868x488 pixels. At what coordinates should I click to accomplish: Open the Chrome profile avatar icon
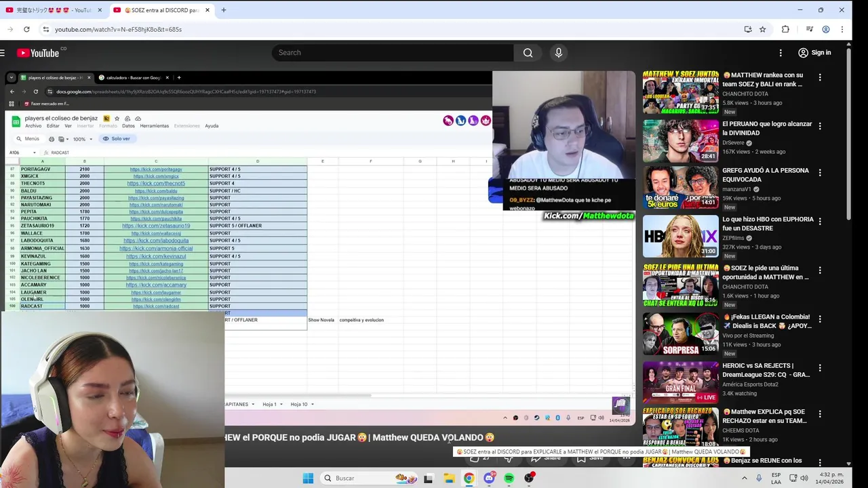coord(826,29)
